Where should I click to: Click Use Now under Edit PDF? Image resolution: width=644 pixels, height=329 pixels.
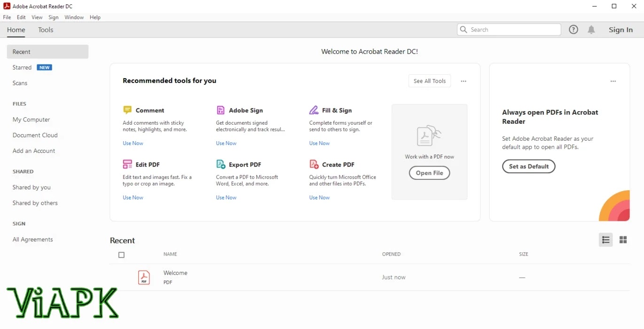point(133,198)
